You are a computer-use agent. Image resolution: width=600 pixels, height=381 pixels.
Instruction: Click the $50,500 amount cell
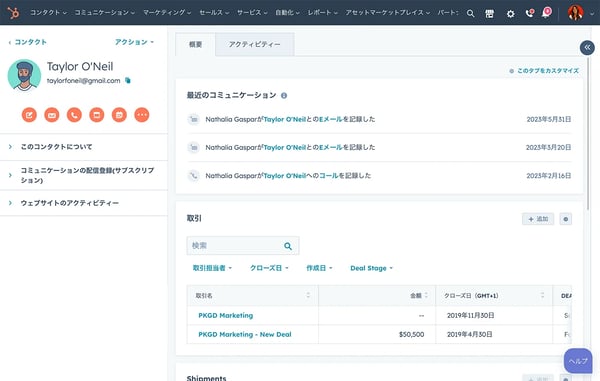click(x=377, y=334)
